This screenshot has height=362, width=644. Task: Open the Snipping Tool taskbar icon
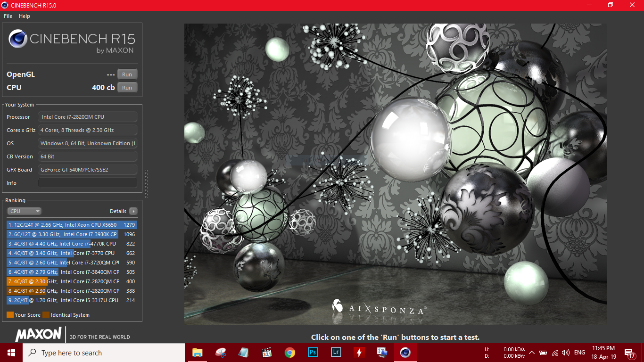click(221, 353)
